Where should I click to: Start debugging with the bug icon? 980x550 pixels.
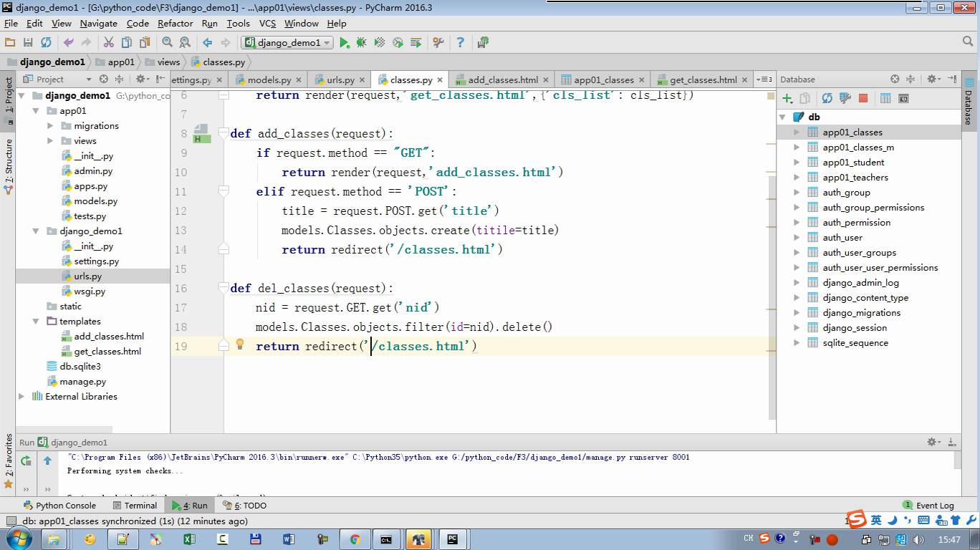click(x=362, y=43)
